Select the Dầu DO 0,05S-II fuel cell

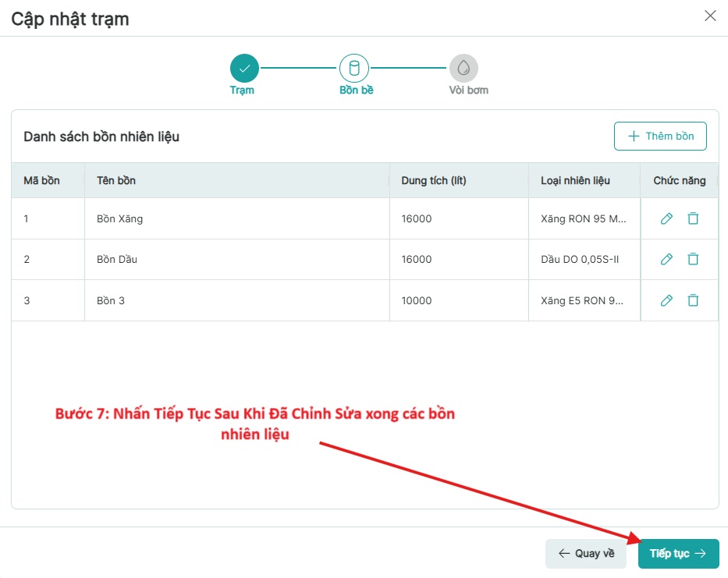pyautogui.click(x=580, y=259)
